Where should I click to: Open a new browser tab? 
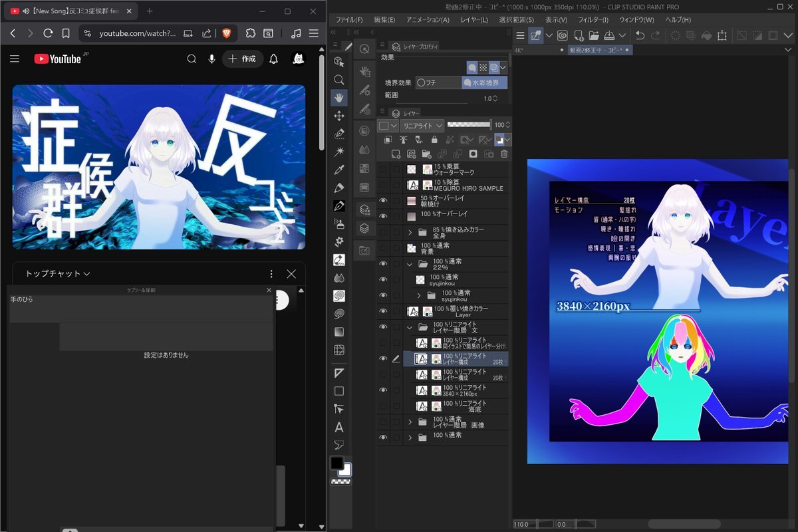click(x=150, y=11)
